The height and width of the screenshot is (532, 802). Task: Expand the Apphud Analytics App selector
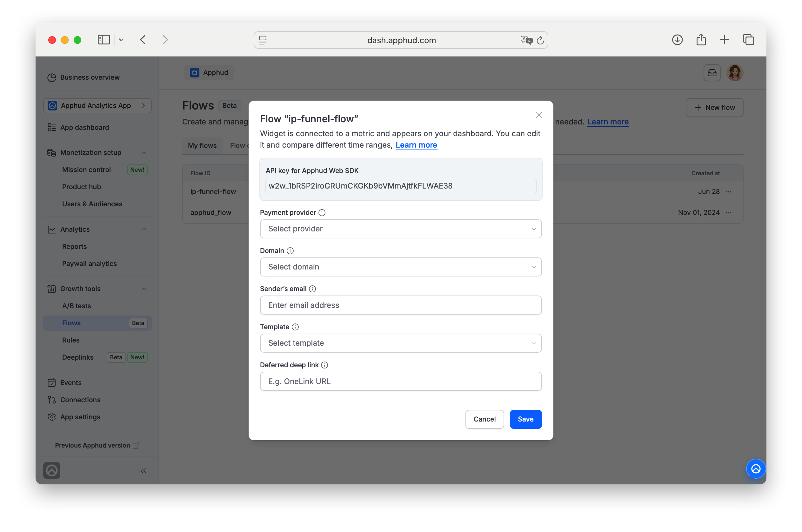point(97,105)
